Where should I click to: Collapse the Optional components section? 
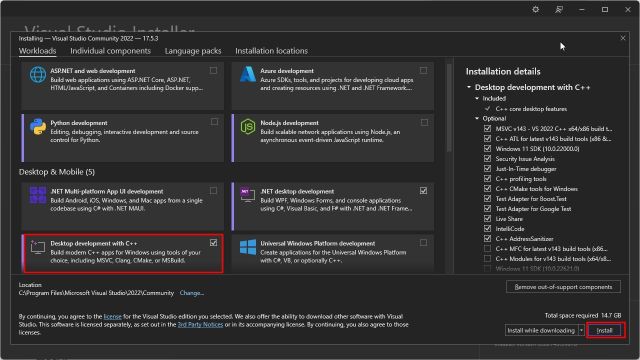coord(477,118)
